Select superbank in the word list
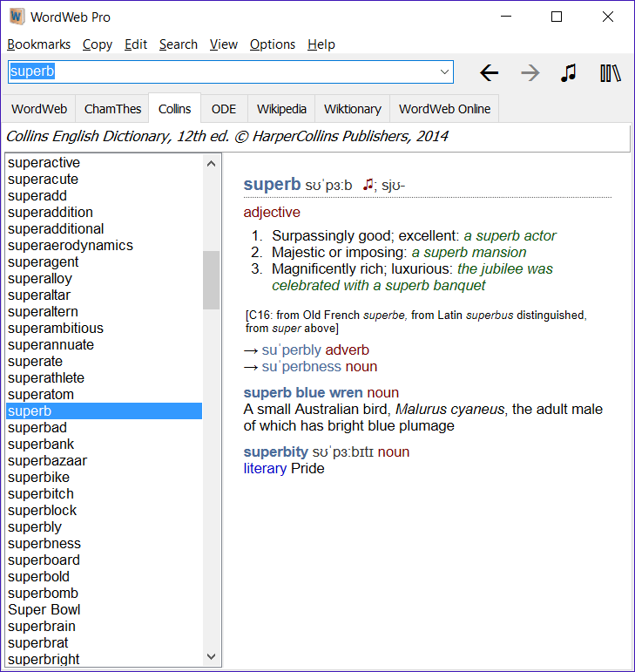Image resolution: width=635 pixels, height=672 pixels. (x=104, y=444)
